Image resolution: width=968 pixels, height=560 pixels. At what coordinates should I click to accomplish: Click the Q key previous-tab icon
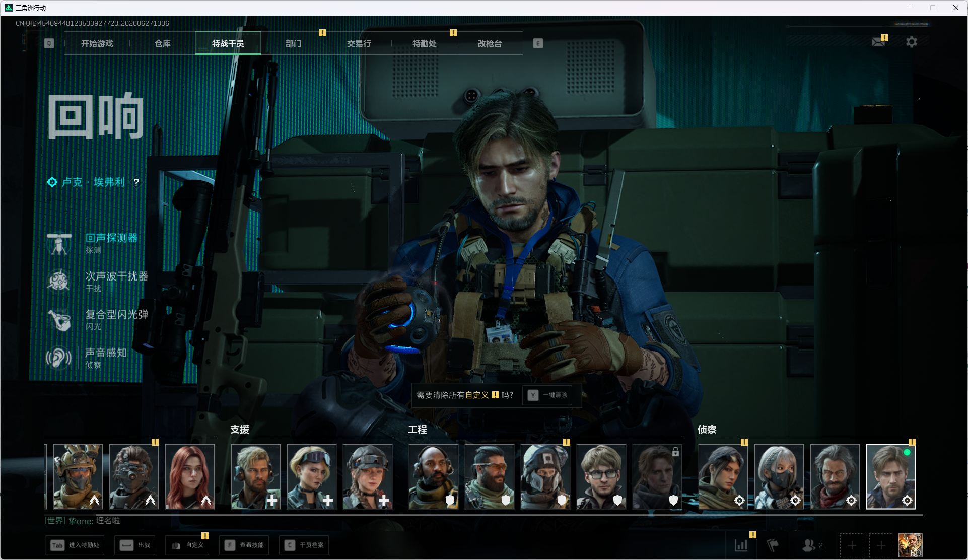coord(49,43)
